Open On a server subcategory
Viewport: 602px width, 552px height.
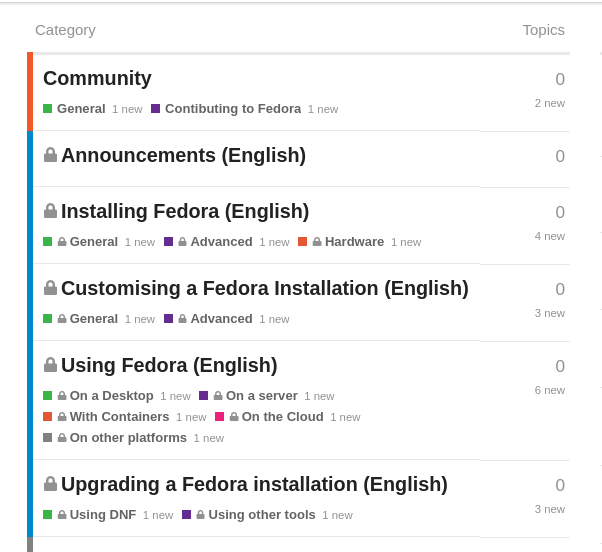[x=261, y=395]
